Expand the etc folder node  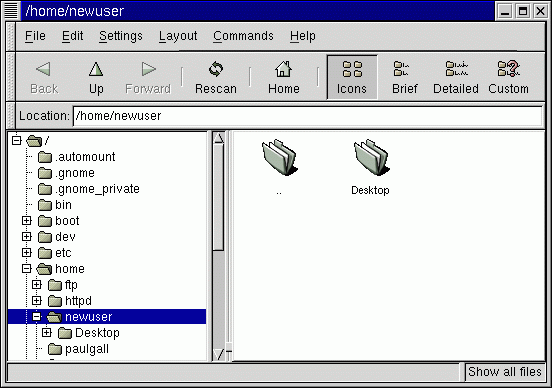pyautogui.click(x=27, y=253)
